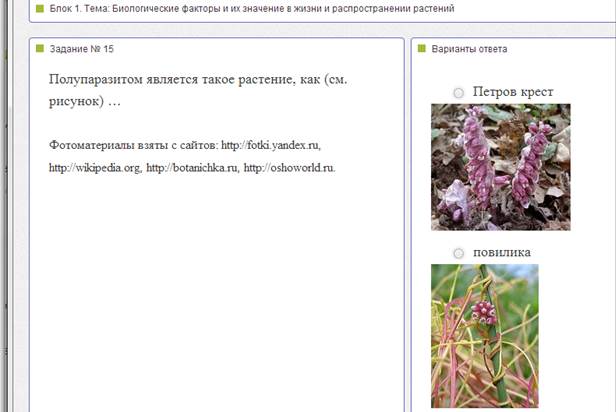
Task: Click the Блок 1 topic title
Action: pos(252,9)
